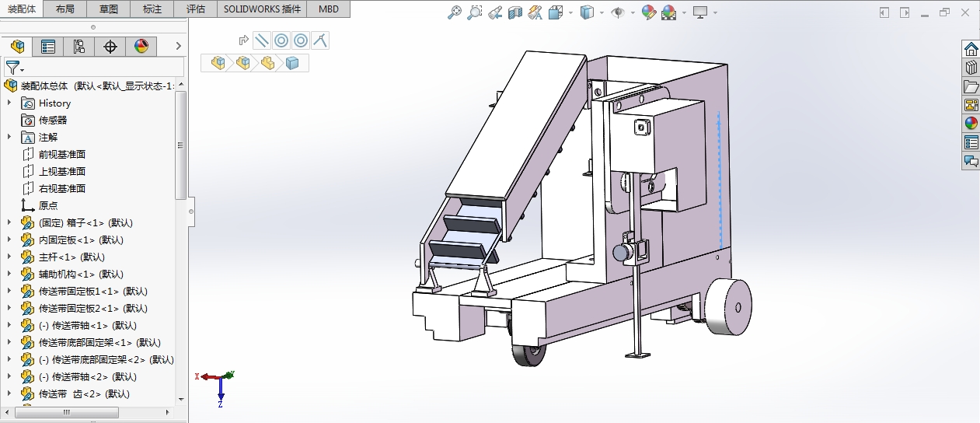980x423 pixels.
Task: Open Apply Scene dropdown arrow
Action: [x=683, y=12]
